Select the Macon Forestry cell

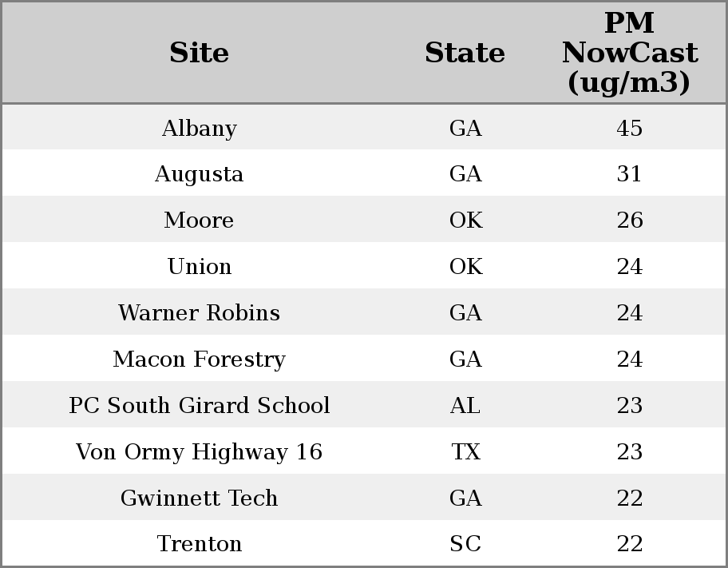(199, 359)
